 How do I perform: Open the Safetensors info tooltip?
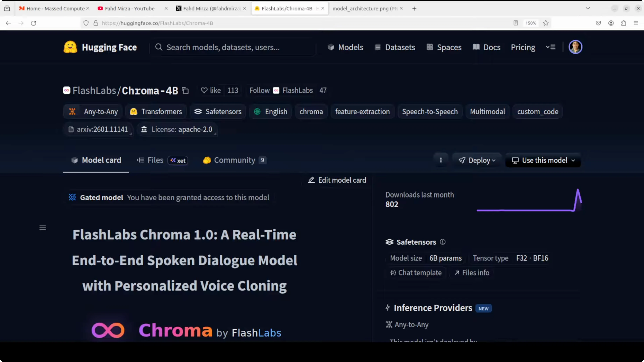[443, 242]
